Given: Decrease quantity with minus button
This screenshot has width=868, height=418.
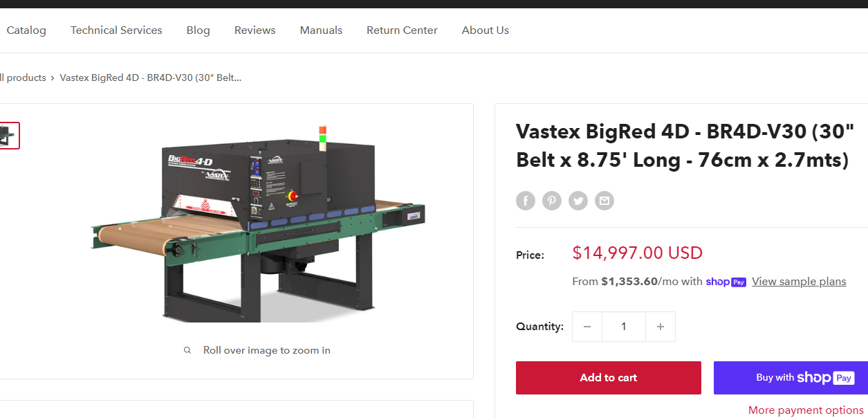Looking at the screenshot, I should point(587,327).
